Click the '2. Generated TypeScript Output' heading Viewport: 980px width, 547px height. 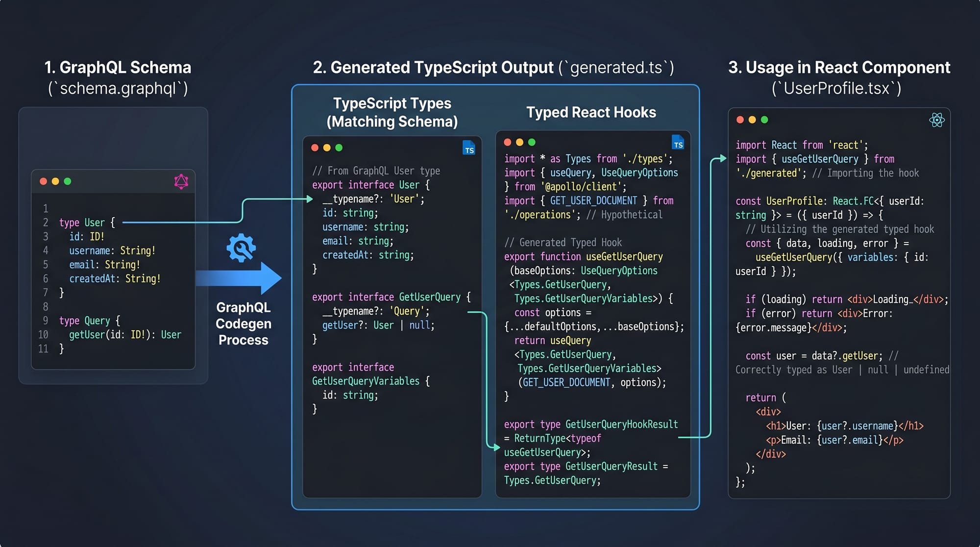coord(433,68)
